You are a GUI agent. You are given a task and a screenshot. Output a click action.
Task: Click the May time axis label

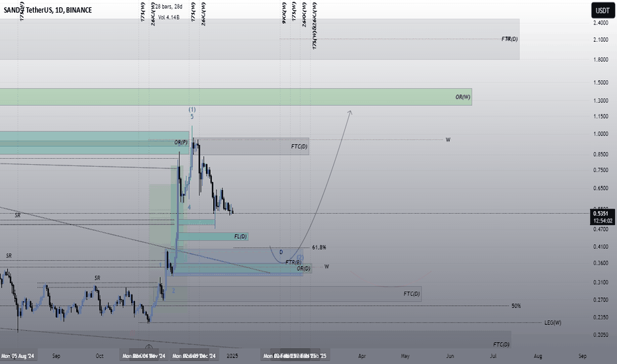[x=405, y=356]
